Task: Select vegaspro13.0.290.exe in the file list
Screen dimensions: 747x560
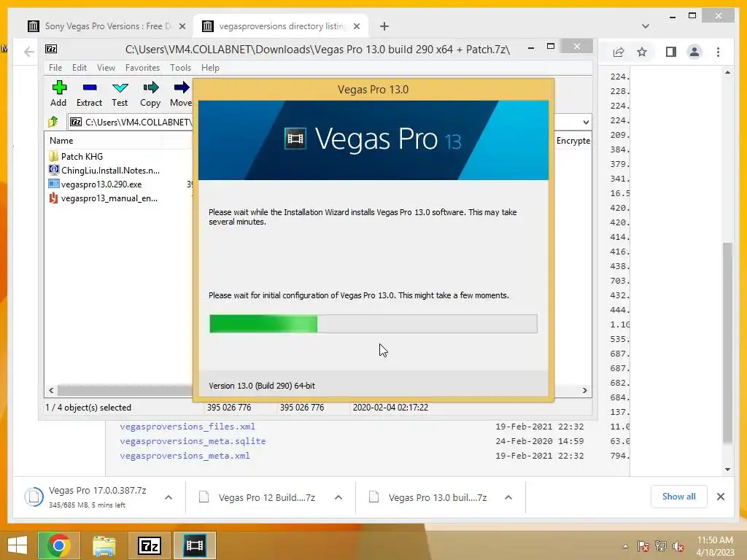Action: point(96,184)
